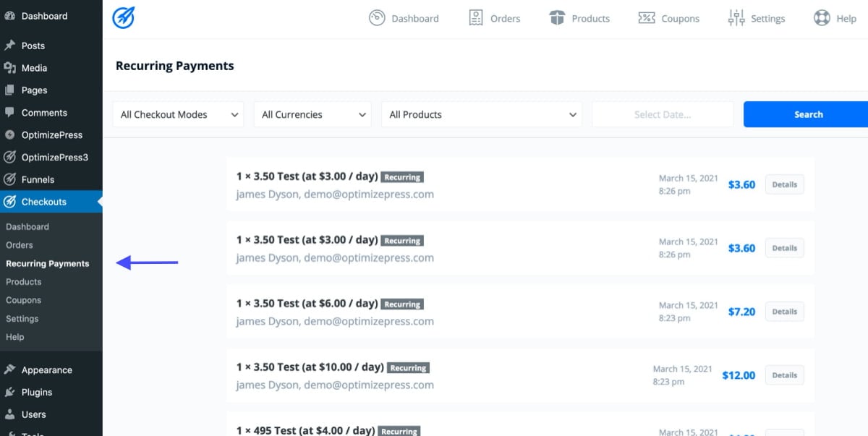Image resolution: width=868 pixels, height=436 pixels.
Task: Open the All Products dropdown
Action: tap(482, 114)
